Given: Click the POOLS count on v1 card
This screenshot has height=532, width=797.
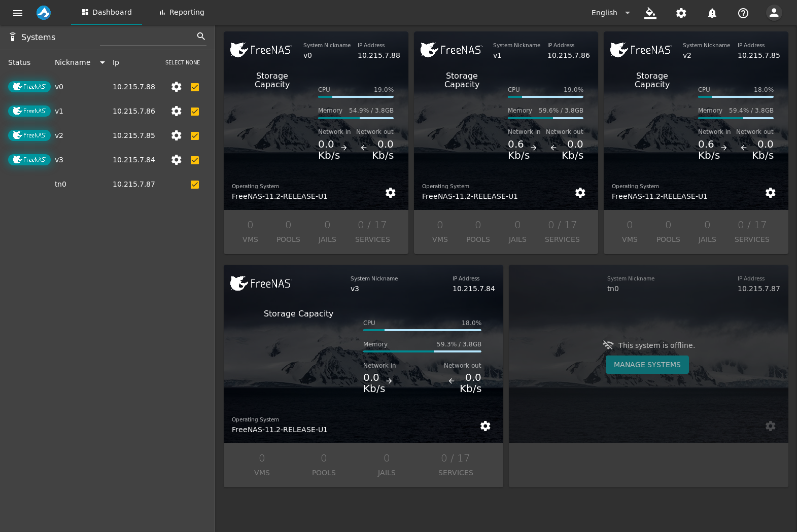Looking at the screenshot, I should pyautogui.click(x=478, y=225).
